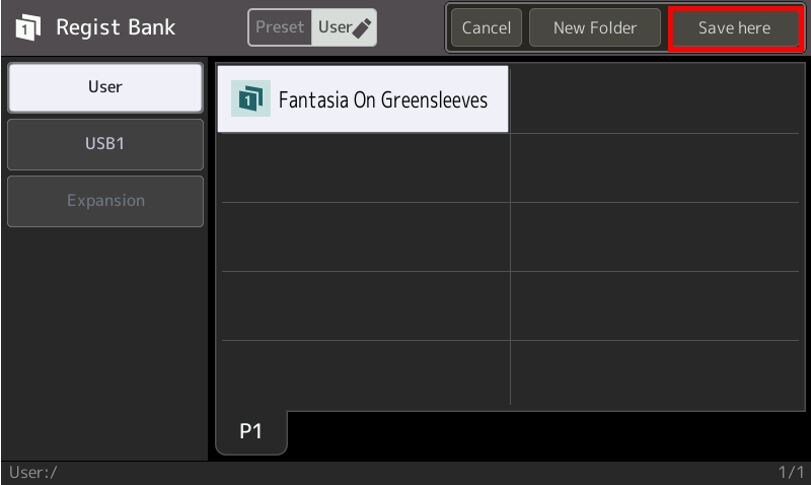
Task: Select the Expansion location
Action: [x=105, y=201]
